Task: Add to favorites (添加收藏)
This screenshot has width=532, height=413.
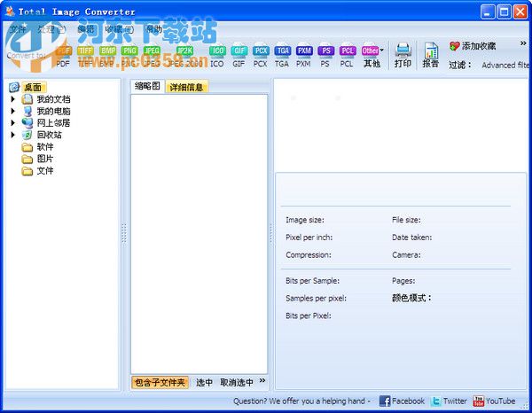Action: coord(473,46)
